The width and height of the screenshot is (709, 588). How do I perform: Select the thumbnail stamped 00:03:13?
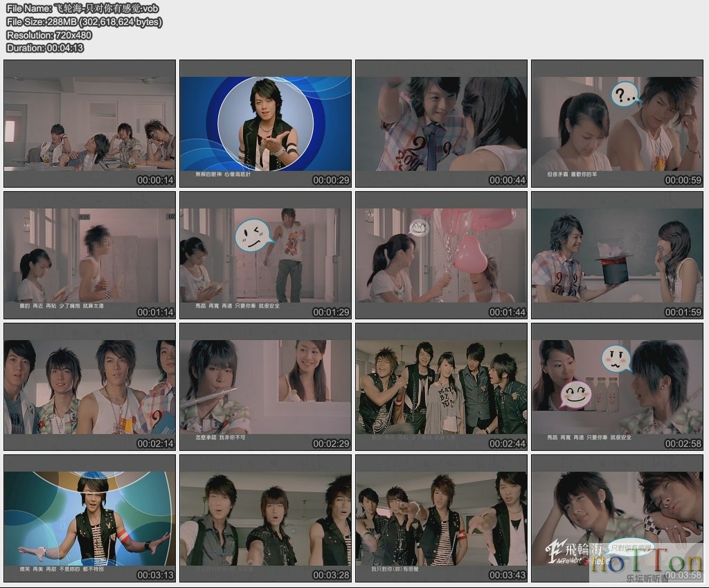[89, 518]
